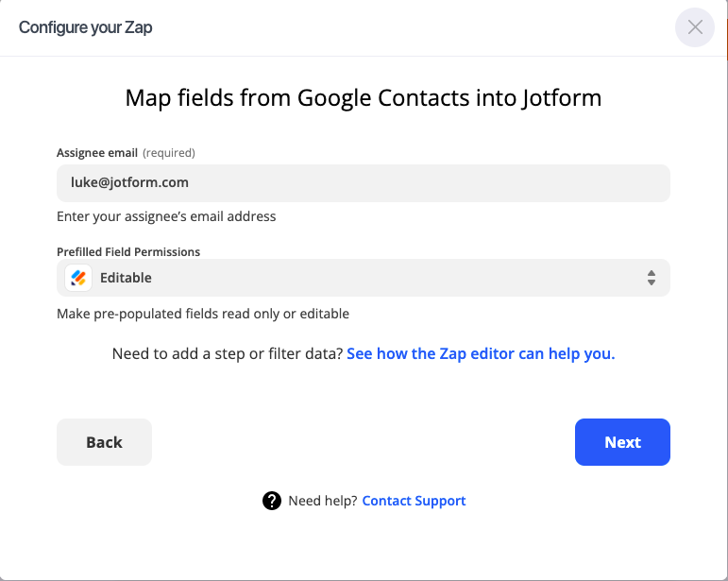Click the "Enter your assignee's email address" hint
This screenshot has height=581, width=728.
click(x=166, y=216)
